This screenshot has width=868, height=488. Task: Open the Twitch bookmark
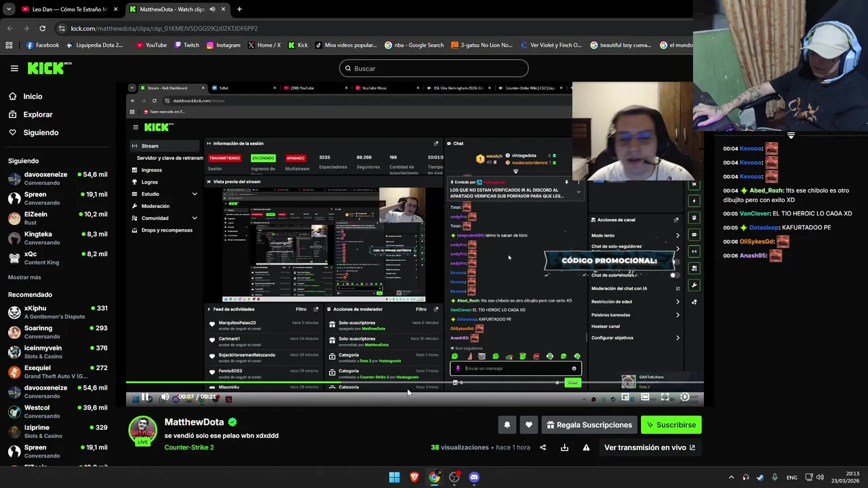[186, 45]
